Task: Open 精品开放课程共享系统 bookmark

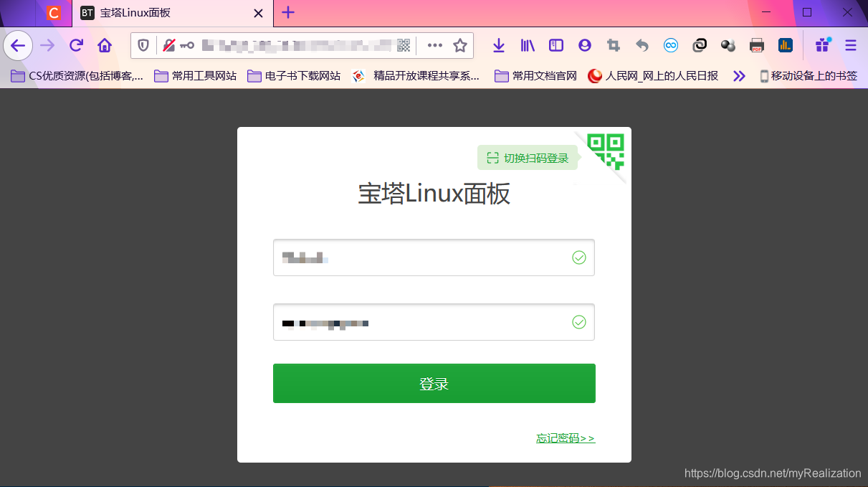Action: tap(416, 75)
